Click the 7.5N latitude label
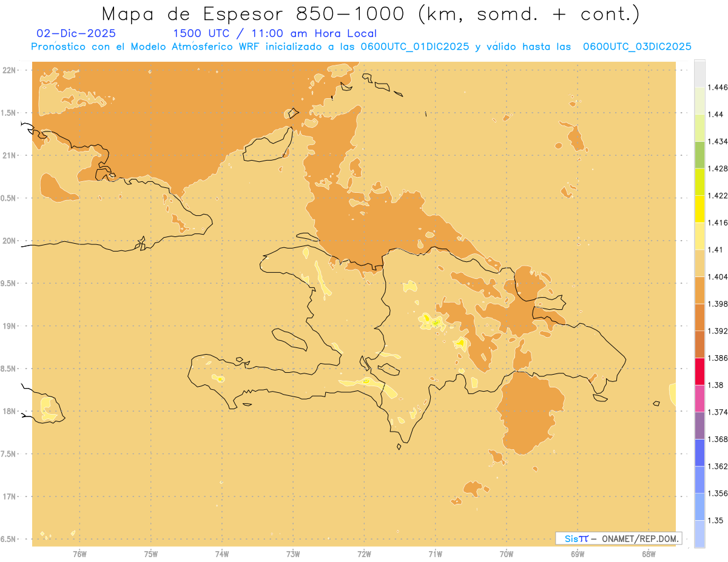 [8, 454]
